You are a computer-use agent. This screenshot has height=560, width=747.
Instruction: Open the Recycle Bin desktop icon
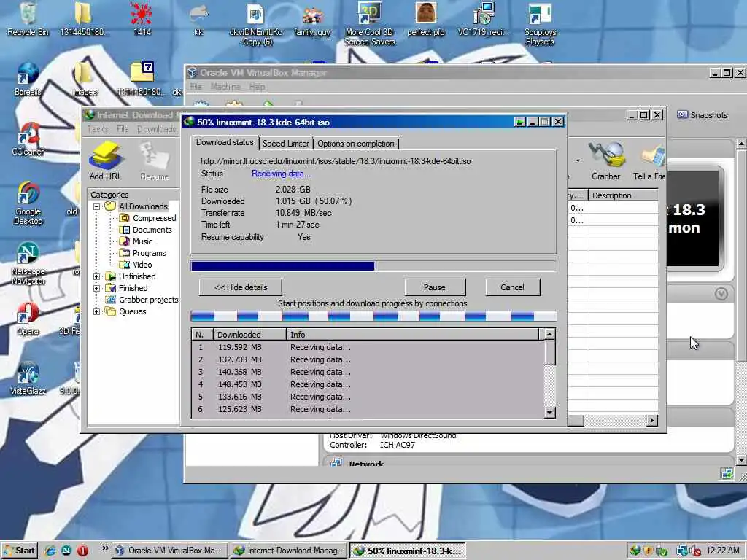[28, 19]
